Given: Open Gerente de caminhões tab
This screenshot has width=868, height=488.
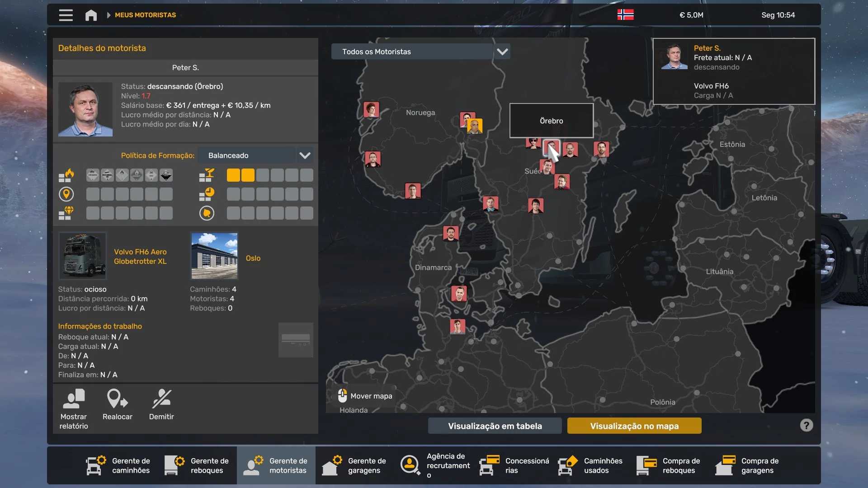Looking at the screenshot, I should tap(118, 465).
